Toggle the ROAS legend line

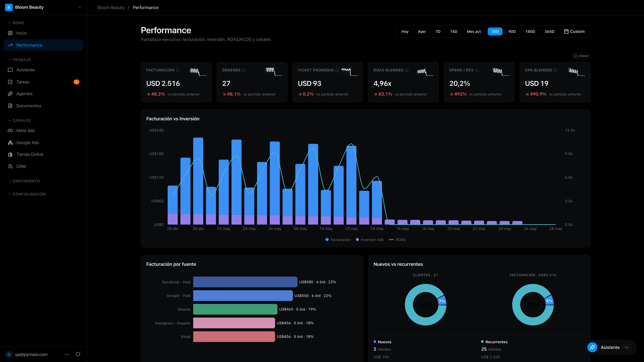click(397, 240)
